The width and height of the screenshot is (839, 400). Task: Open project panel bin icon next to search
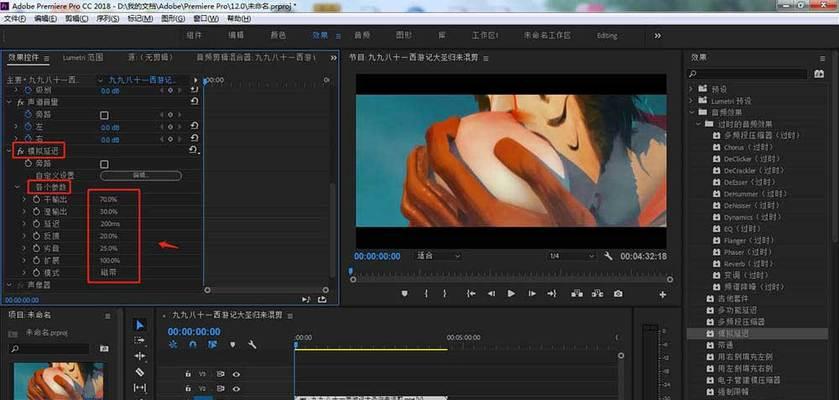[104, 349]
